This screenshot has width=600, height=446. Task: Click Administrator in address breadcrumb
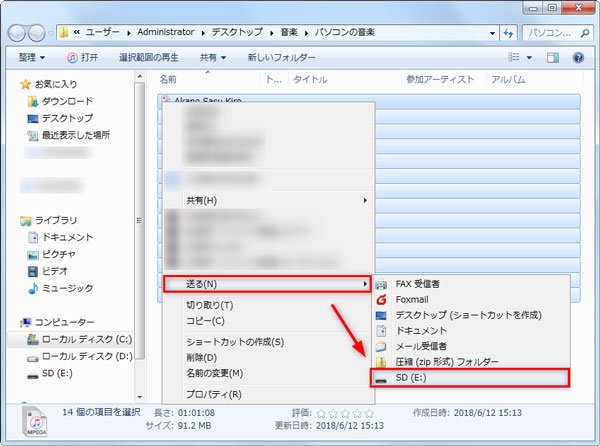coord(166,32)
